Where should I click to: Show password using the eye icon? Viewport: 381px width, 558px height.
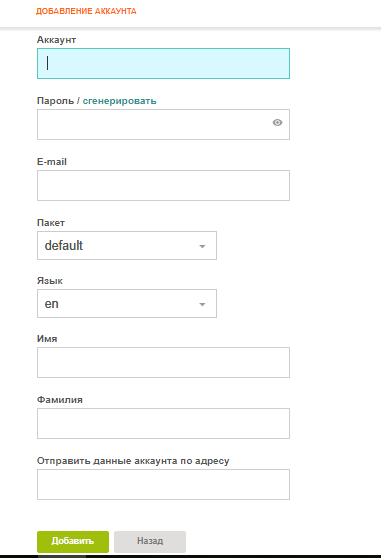[277, 123]
